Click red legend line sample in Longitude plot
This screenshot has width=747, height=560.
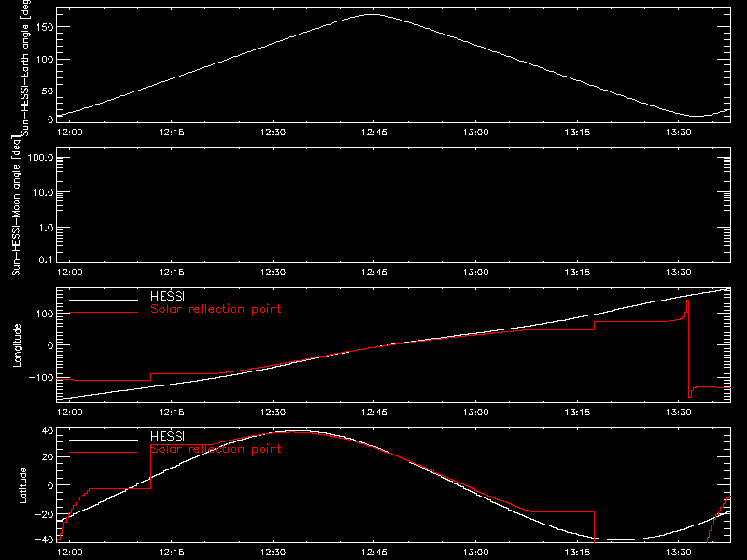point(104,313)
